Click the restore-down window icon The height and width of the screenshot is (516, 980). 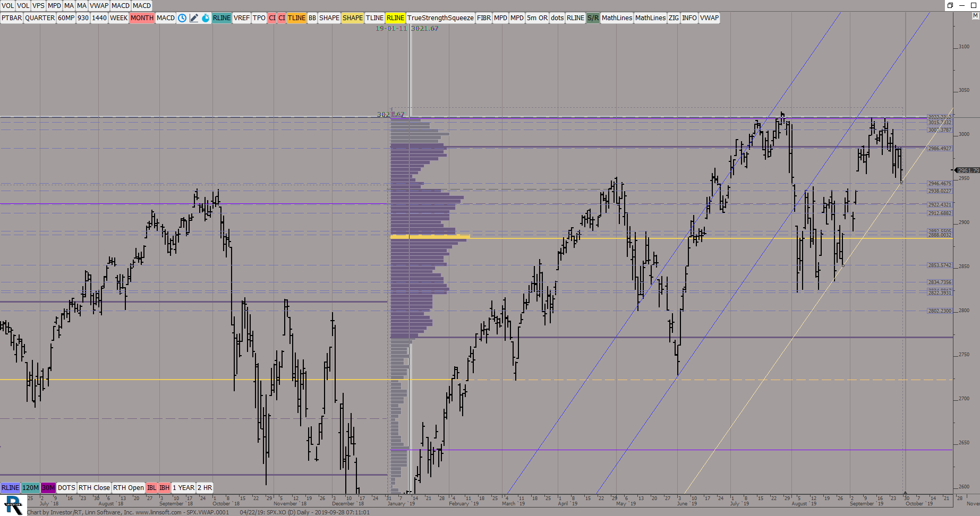point(950,5)
